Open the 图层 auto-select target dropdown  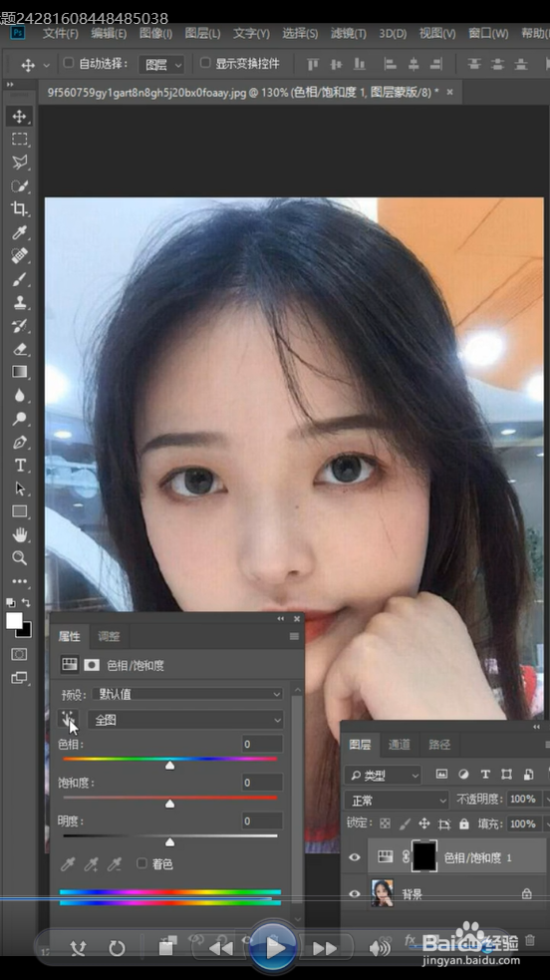click(161, 64)
